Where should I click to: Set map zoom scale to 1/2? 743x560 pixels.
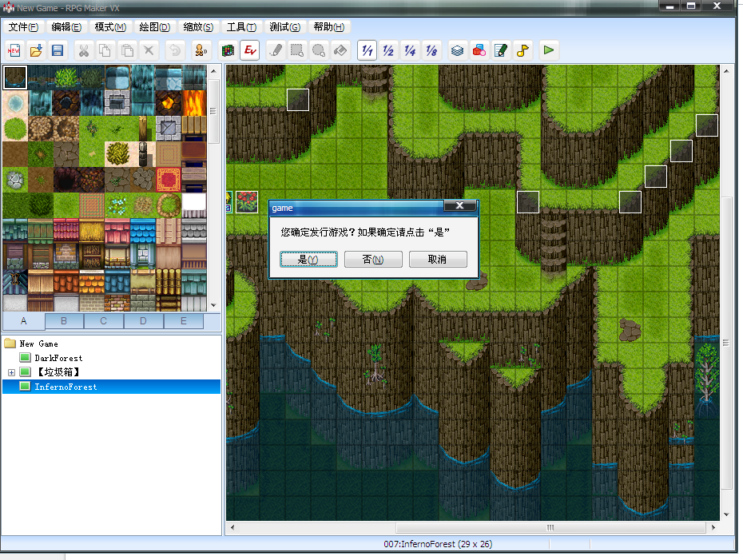pyautogui.click(x=388, y=50)
